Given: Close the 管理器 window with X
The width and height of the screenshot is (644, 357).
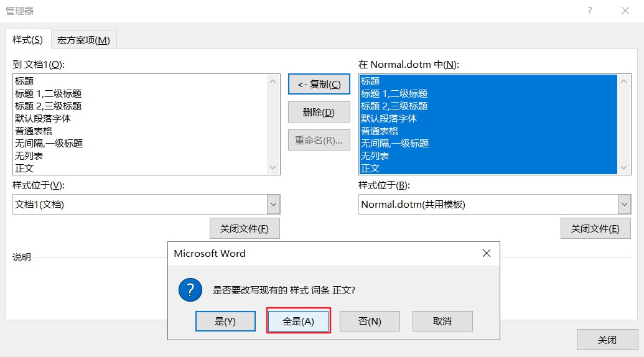Looking at the screenshot, I should 625,11.
